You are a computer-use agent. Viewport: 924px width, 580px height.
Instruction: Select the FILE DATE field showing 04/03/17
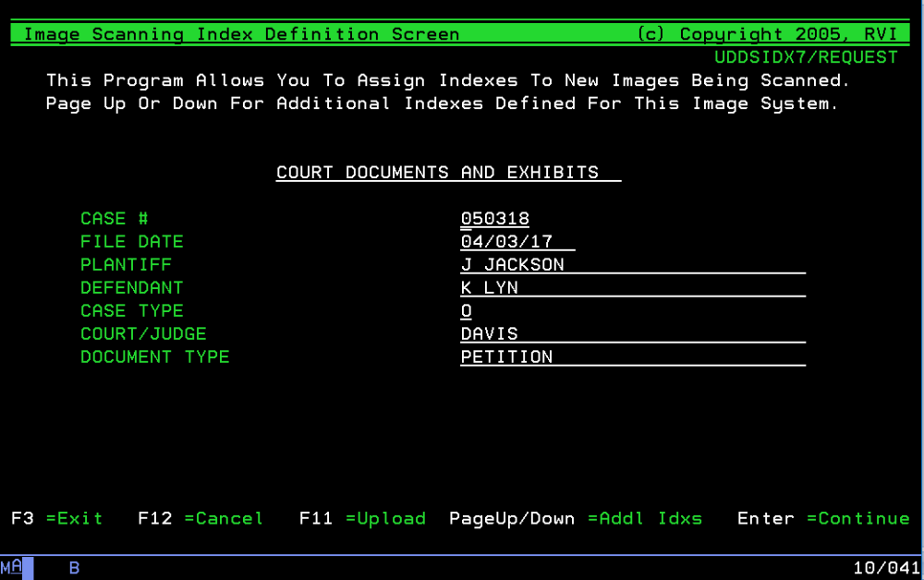click(517, 241)
